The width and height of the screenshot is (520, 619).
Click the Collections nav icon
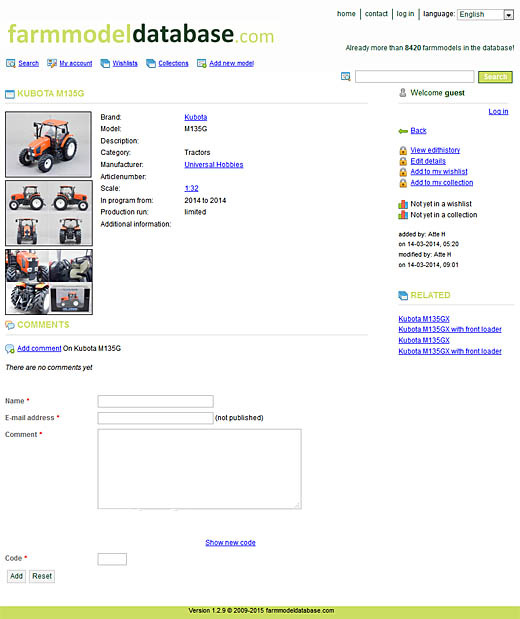point(151,63)
